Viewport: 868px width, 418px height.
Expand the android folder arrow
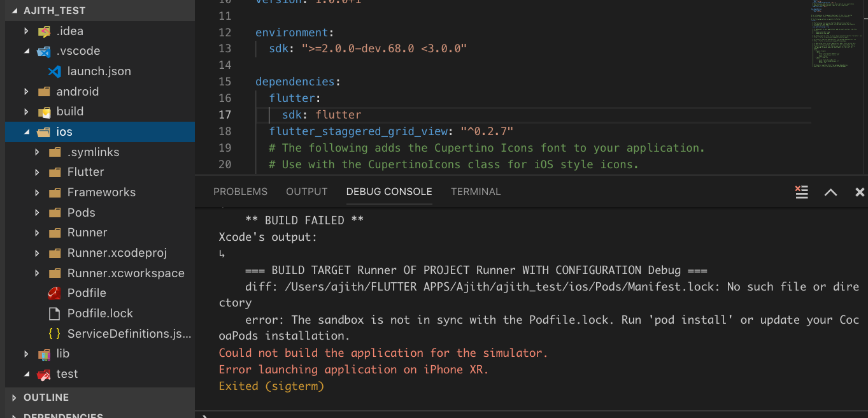pos(27,92)
